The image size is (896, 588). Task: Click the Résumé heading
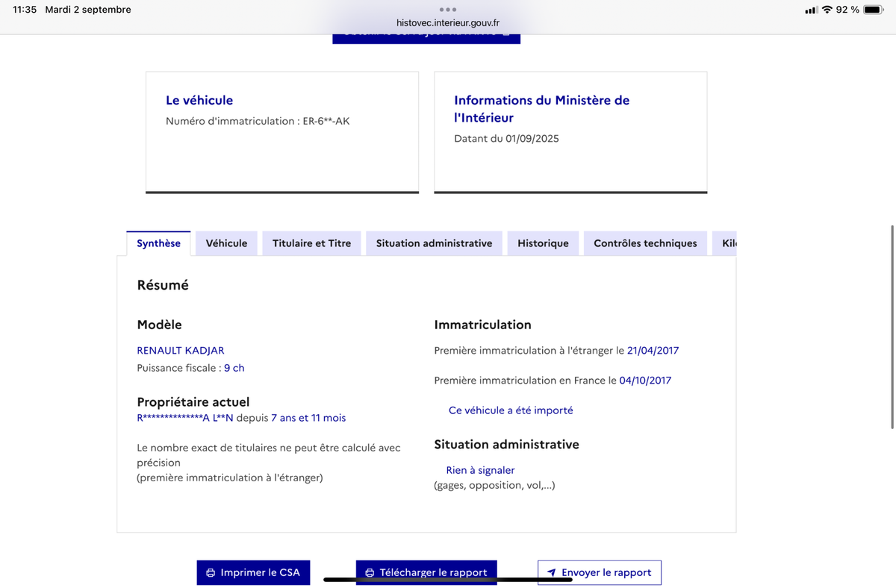point(163,285)
